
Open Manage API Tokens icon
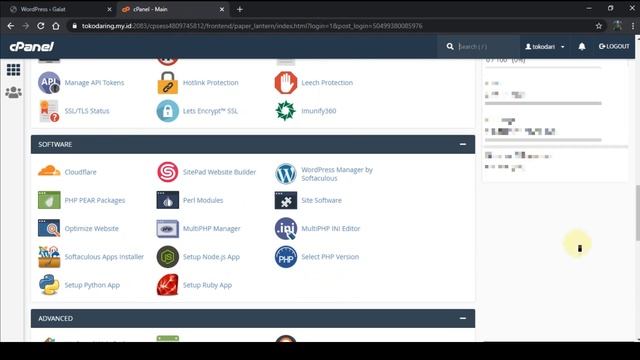[49, 83]
